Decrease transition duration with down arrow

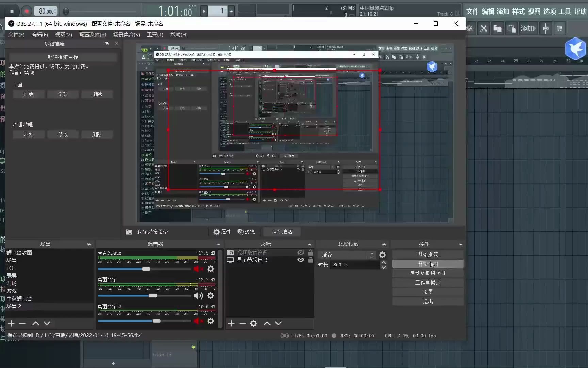(384, 267)
